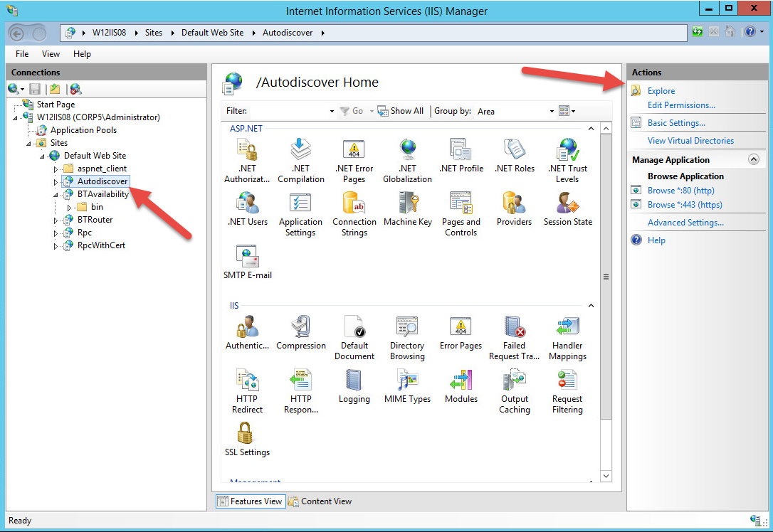Browse the application on *:443 (https)

coord(685,204)
